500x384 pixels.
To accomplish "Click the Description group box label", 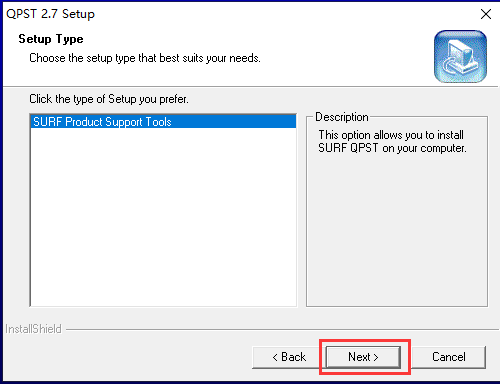I will click(x=342, y=117).
